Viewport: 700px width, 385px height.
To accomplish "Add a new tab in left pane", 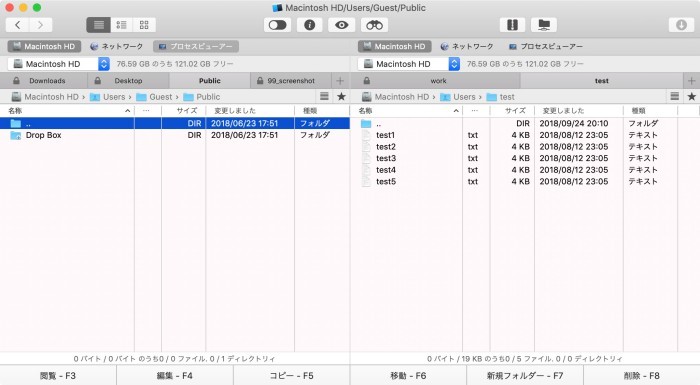I will point(340,81).
